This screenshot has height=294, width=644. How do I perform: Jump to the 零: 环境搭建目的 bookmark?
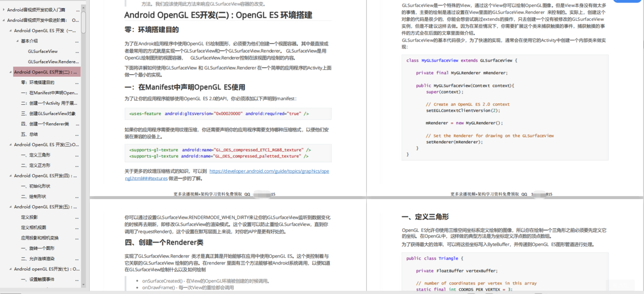37,82
